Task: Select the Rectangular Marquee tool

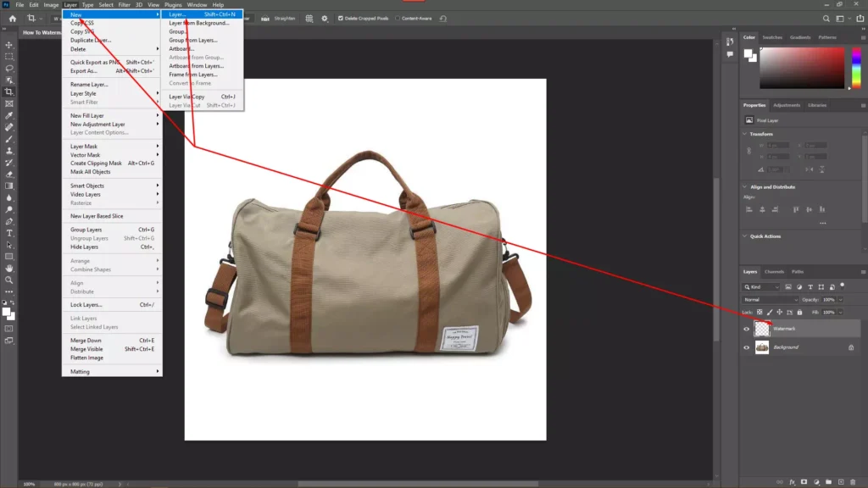Action: 8,57
